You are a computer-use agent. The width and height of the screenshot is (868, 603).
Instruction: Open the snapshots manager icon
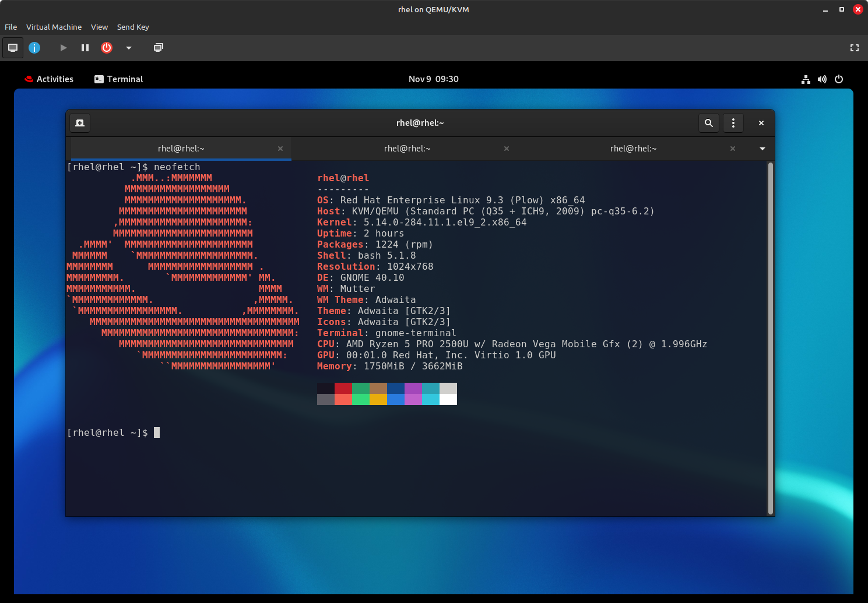(x=158, y=48)
